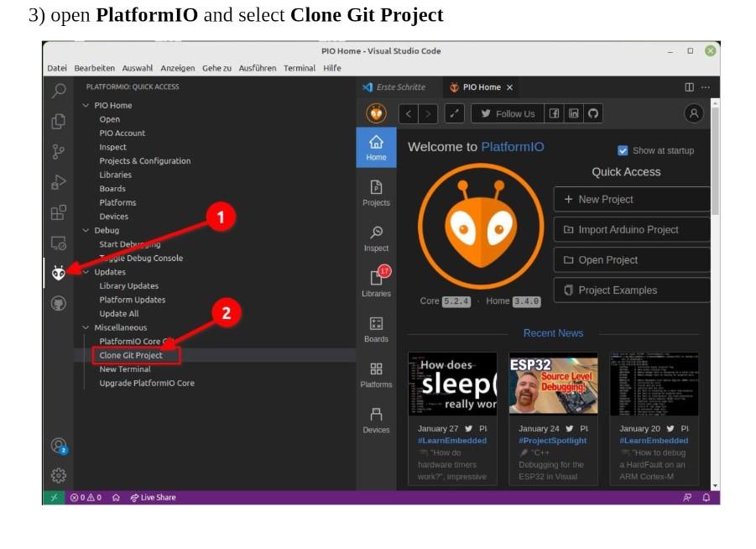This screenshot has width=756, height=549.
Task: Open the Datei menu
Action: coord(57,68)
